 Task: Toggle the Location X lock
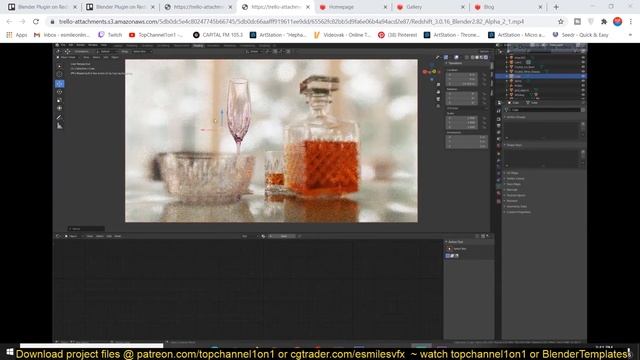pyautogui.click(x=484, y=75)
